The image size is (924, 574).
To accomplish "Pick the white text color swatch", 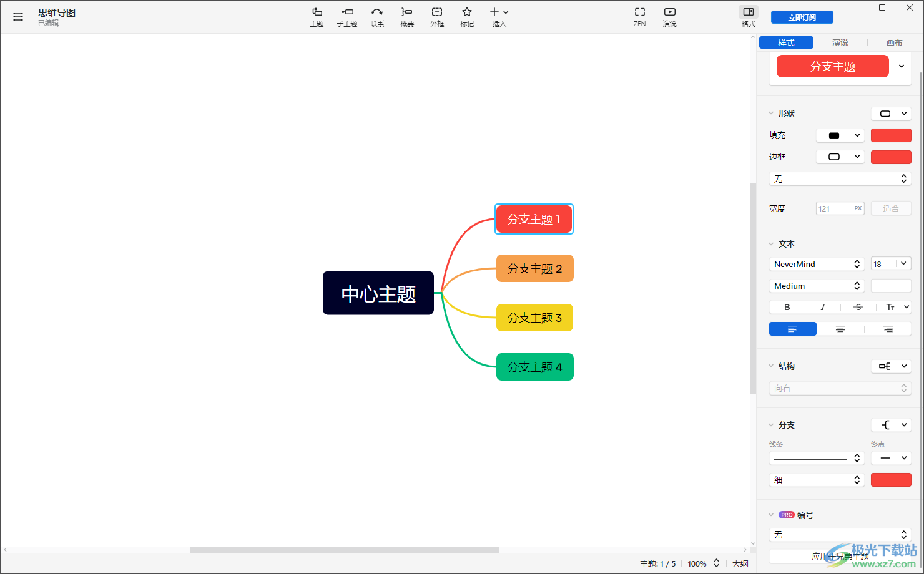I will click(891, 286).
